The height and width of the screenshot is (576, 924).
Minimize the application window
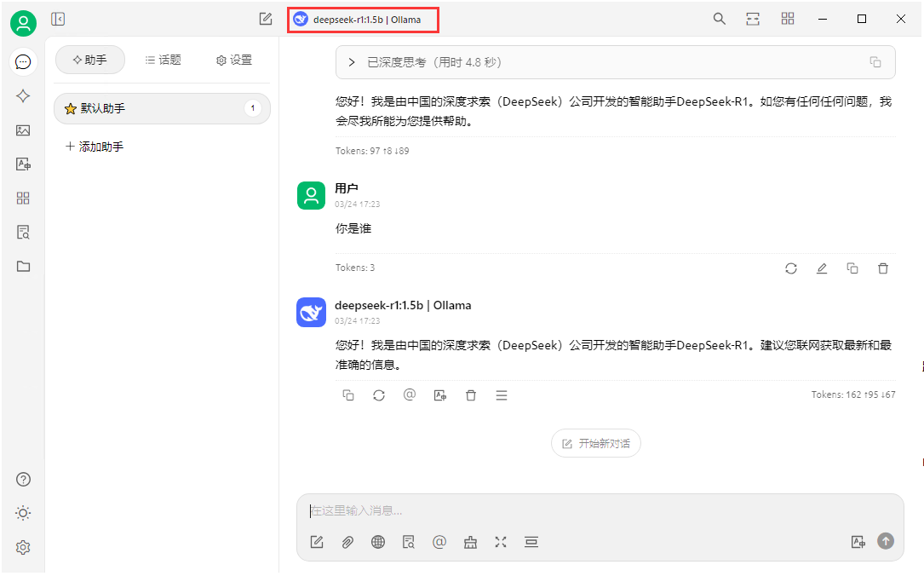click(823, 19)
